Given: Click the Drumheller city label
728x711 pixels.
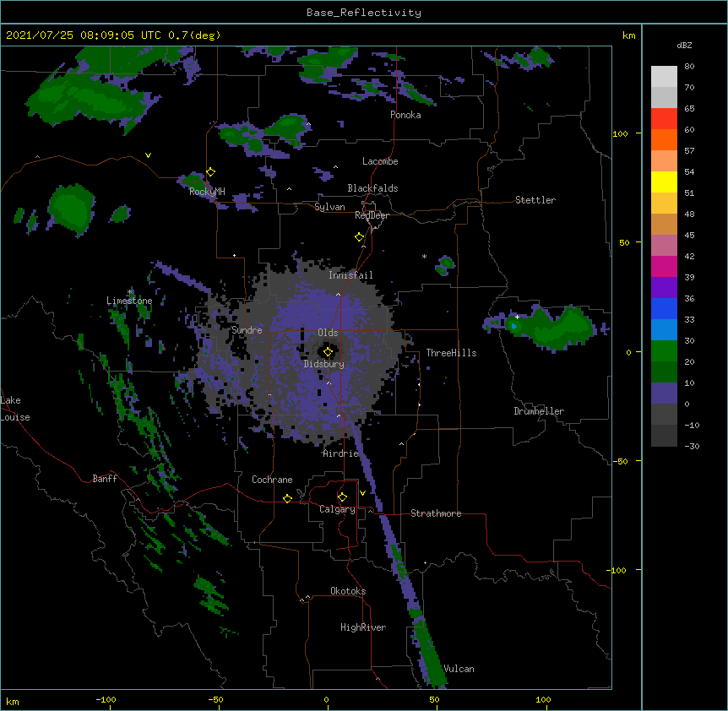Looking at the screenshot, I should point(539,411).
